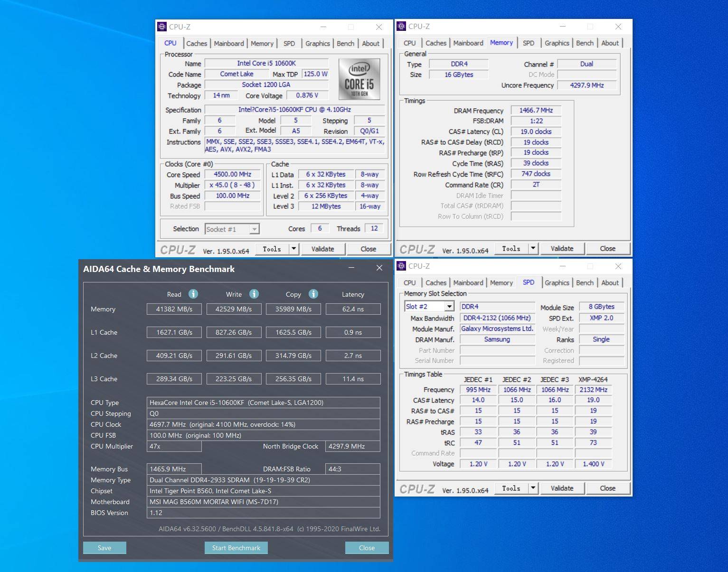Open Memory tab in SPD window

click(x=501, y=282)
